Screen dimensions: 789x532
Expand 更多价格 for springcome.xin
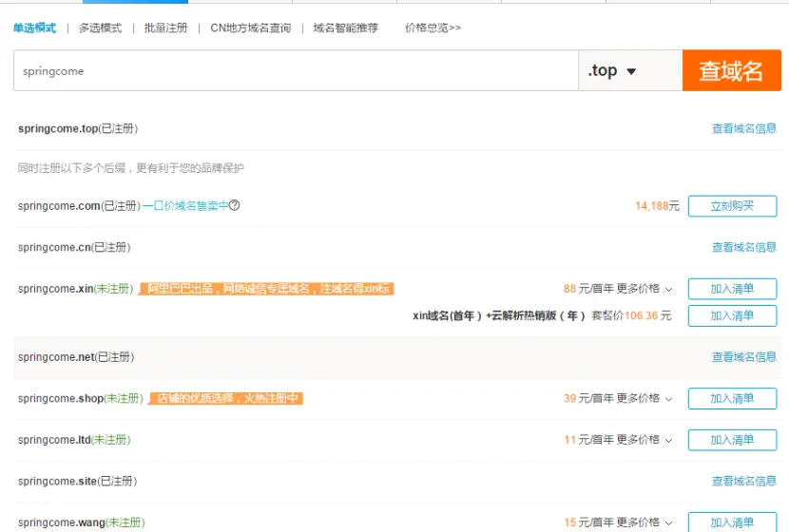point(645,289)
